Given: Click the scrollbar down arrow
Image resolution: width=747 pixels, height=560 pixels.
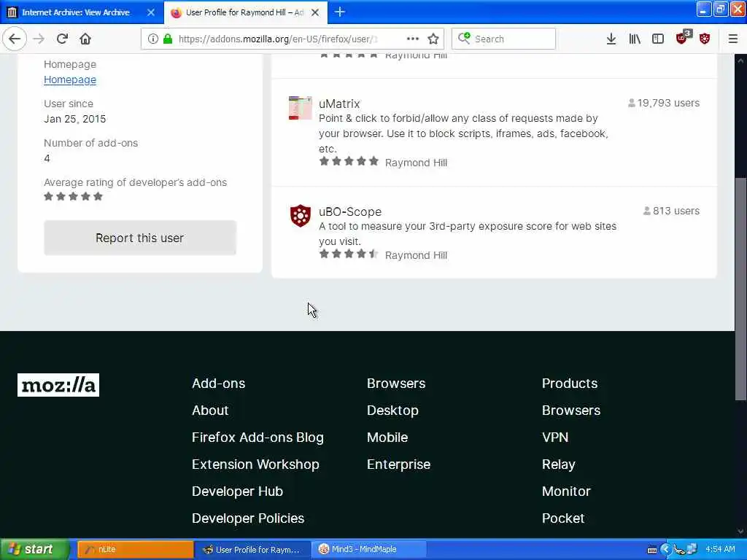Looking at the screenshot, I should point(740,532).
